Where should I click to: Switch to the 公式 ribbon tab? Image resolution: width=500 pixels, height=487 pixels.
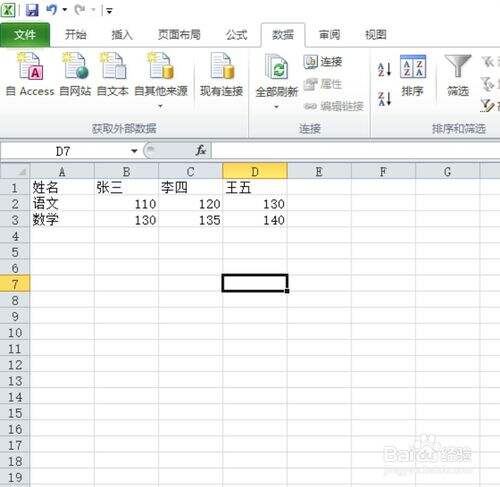pos(237,35)
